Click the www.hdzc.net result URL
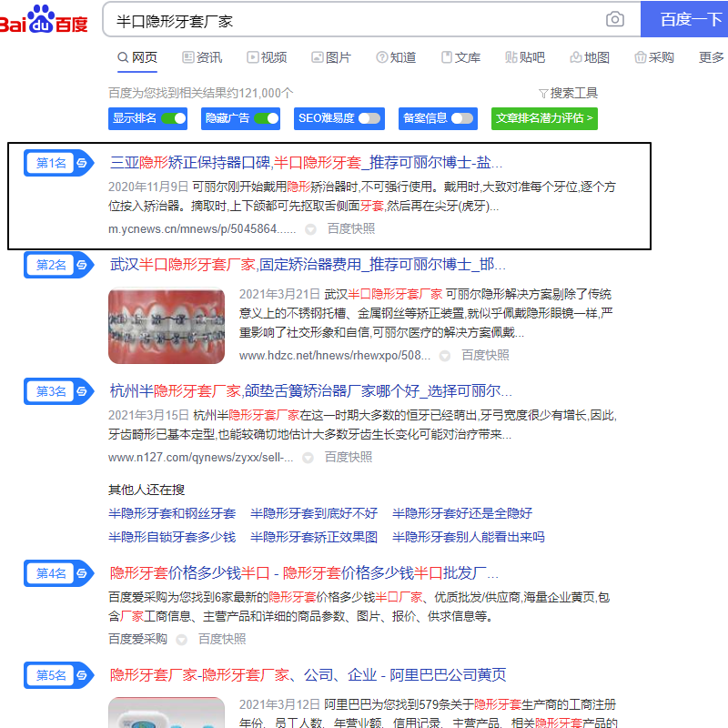This screenshot has height=728, width=728. pyautogui.click(x=335, y=356)
